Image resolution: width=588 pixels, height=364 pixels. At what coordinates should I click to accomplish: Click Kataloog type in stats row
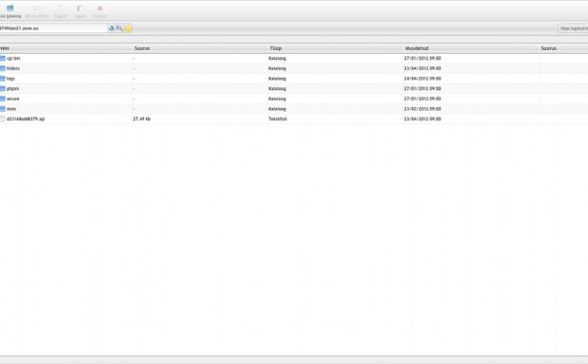277,109
